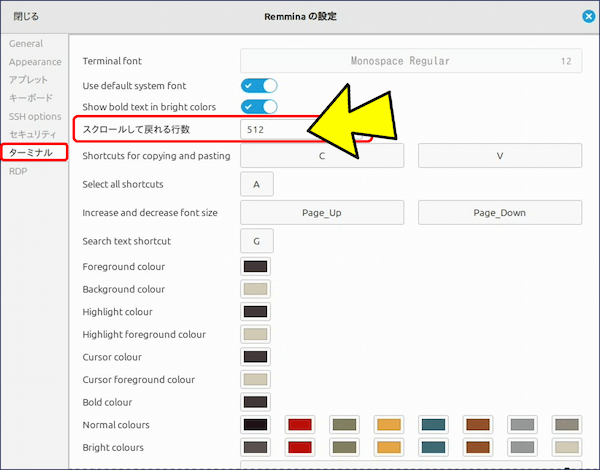Choose the Cursor colour swatch

click(x=256, y=357)
